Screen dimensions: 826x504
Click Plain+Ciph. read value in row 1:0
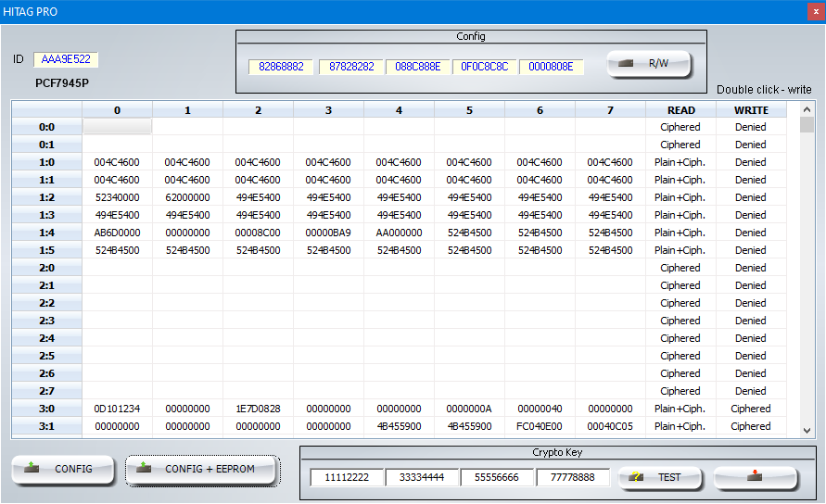[680, 162]
